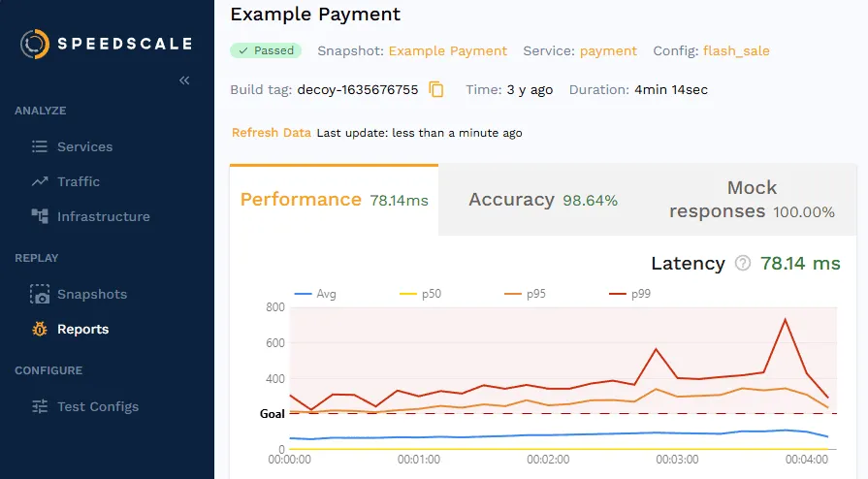Toggle the p99 series in legend

630,294
